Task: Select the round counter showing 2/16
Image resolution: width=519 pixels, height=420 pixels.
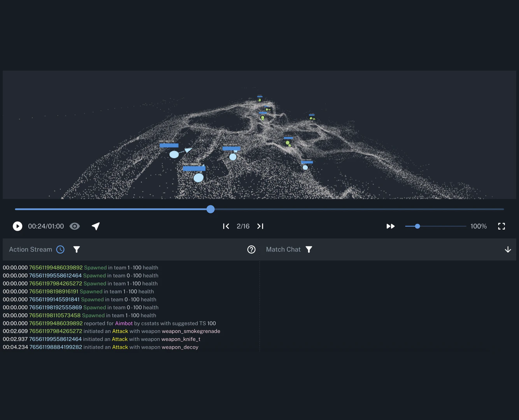Action: (243, 226)
